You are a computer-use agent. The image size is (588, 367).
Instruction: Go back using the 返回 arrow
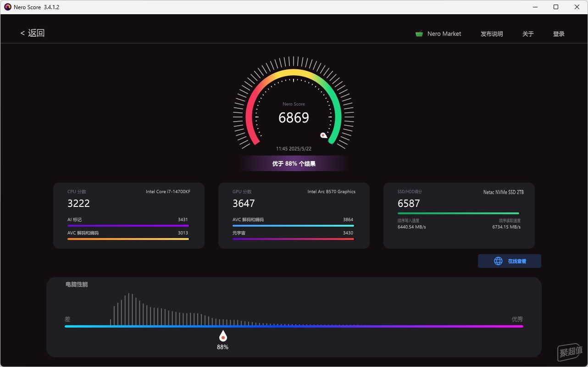(x=33, y=33)
